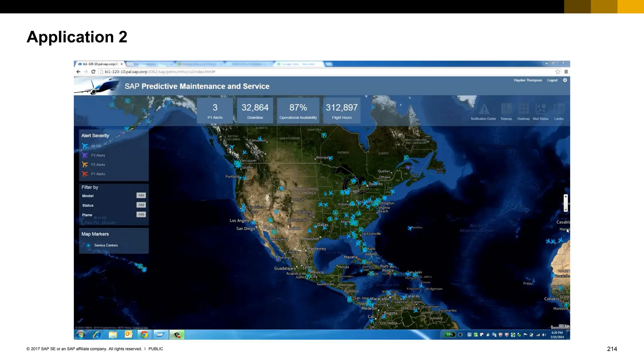Viewport: 644px width, 362px height.
Task: Add a Plane filter
Action: pyautogui.click(x=141, y=215)
